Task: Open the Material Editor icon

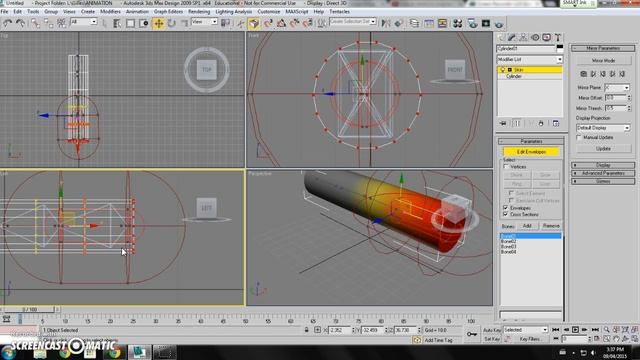Action: point(458,23)
